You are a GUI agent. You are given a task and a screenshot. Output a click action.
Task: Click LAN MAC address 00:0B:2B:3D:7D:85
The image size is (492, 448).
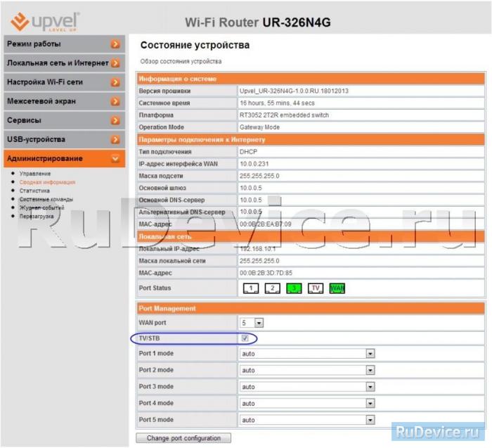266,273
